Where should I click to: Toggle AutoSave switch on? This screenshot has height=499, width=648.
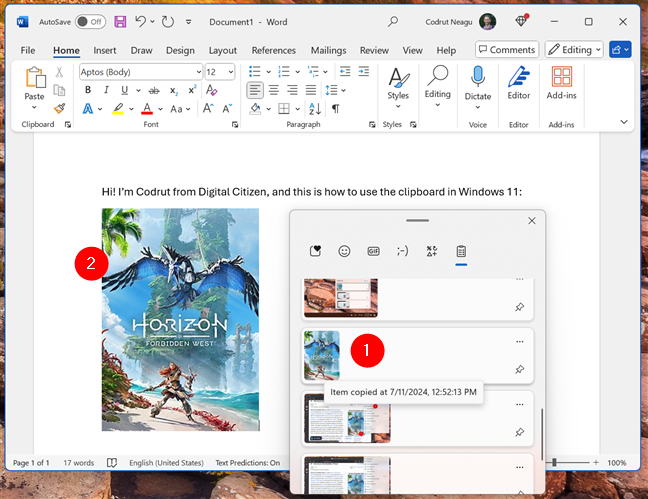tap(90, 22)
